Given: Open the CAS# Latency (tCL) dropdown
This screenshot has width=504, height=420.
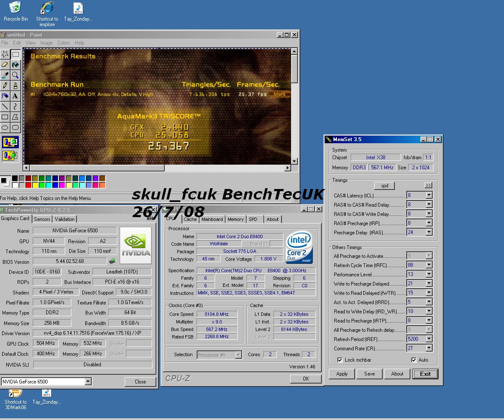Looking at the screenshot, I should click(x=429, y=195).
